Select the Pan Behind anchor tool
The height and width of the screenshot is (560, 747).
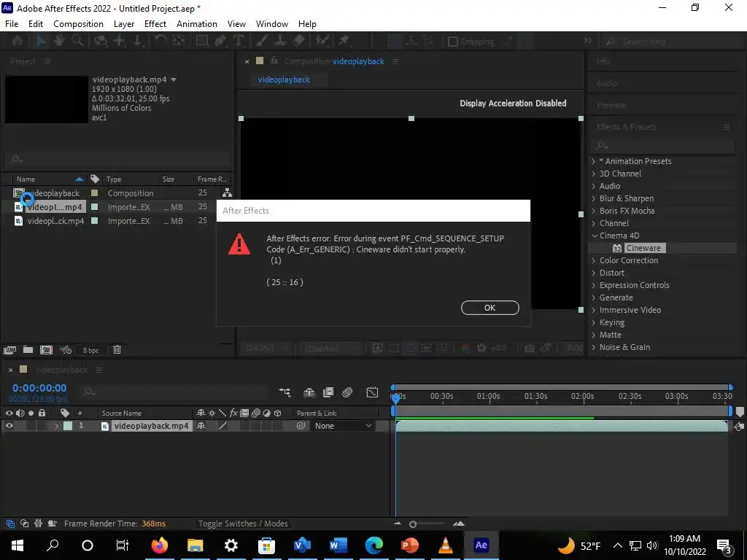click(179, 41)
